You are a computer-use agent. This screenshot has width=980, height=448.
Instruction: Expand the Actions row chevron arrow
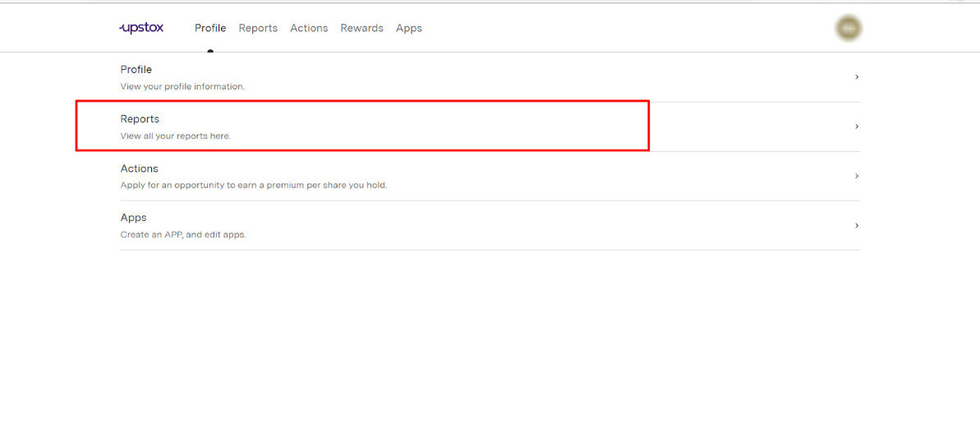(x=857, y=176)
